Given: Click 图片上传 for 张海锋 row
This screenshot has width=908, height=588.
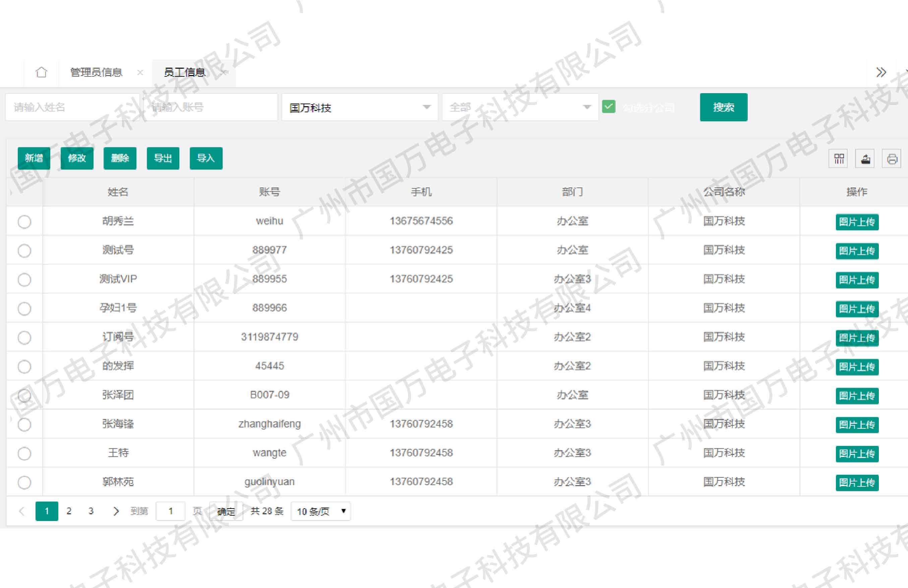Looking at the screenshot, I should coord(857,424).
